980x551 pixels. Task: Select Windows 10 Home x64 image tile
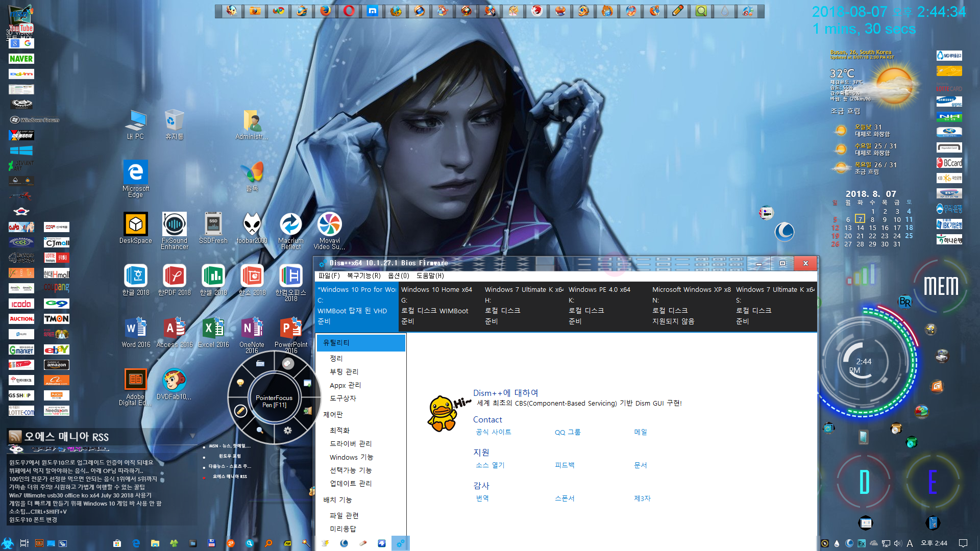[x=440, y=306]
